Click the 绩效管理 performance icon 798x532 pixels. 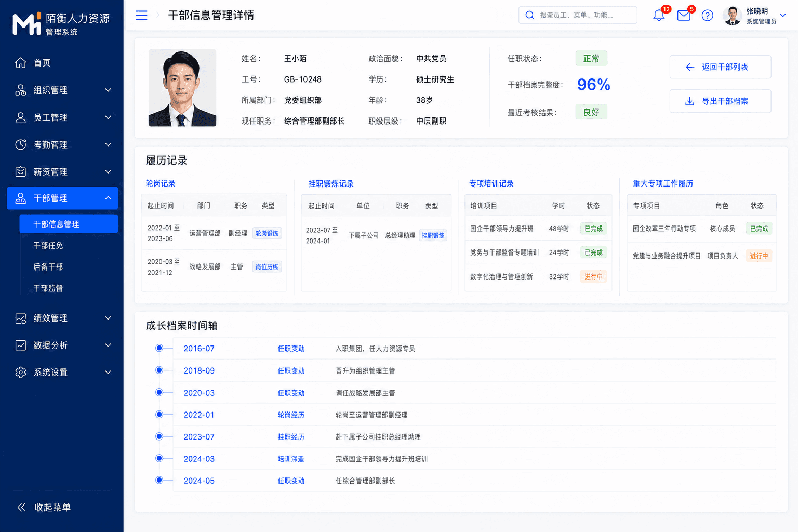(21, 318)
